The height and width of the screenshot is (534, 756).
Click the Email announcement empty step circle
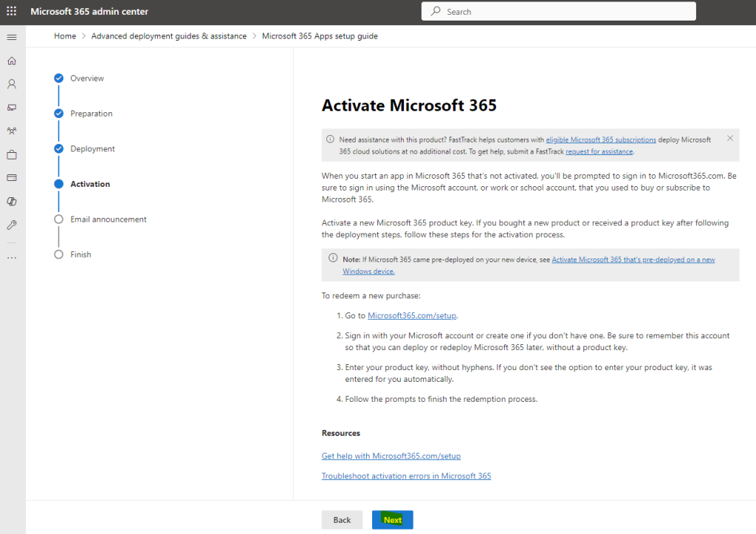tap(59, 219)
